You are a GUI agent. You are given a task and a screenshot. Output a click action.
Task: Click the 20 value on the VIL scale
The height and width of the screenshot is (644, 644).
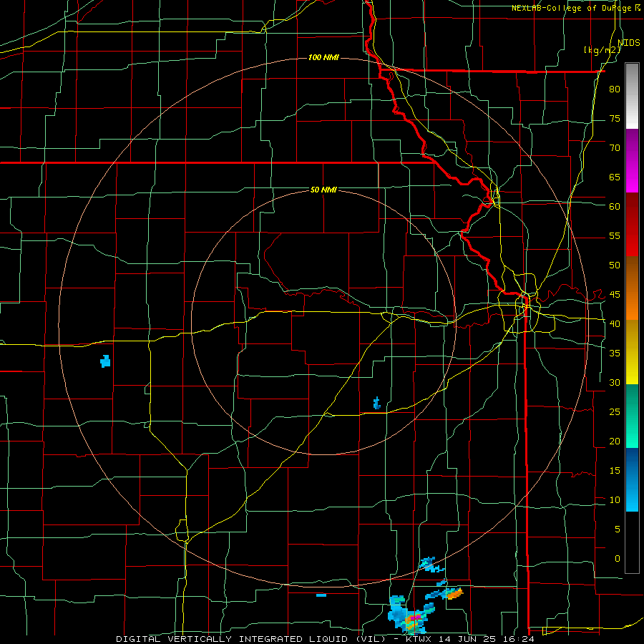pyautogui.click(x=615, y=441)
